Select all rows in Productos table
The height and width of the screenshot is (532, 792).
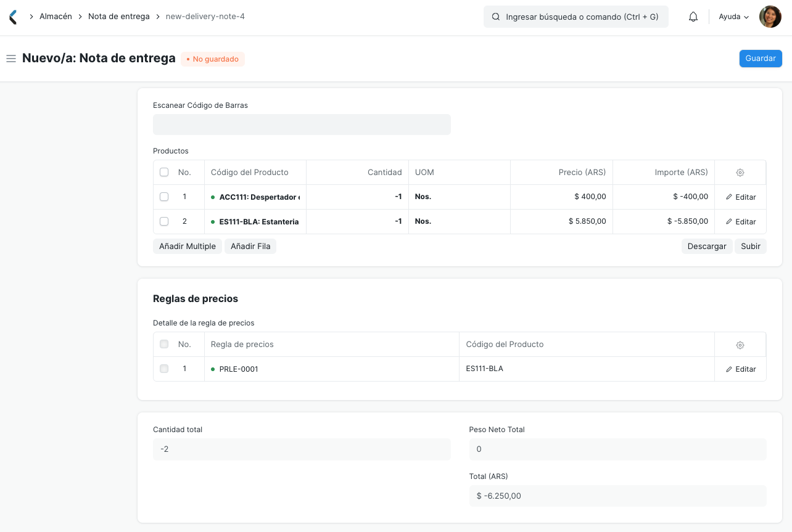coord(164,172)
